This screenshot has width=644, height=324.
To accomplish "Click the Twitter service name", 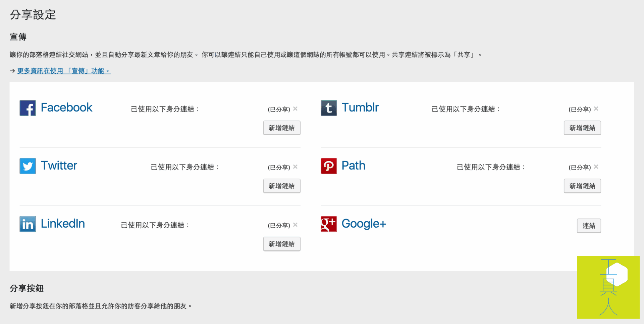I will [59, 166].
